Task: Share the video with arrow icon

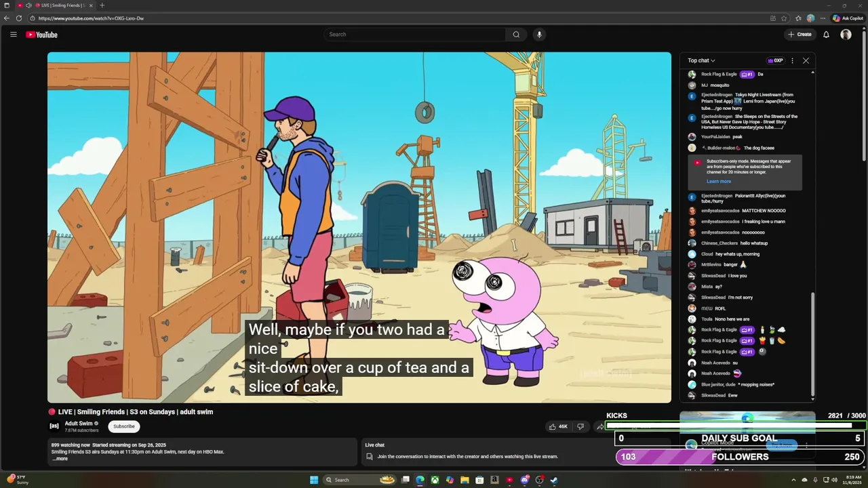Action: coord(600,426)
